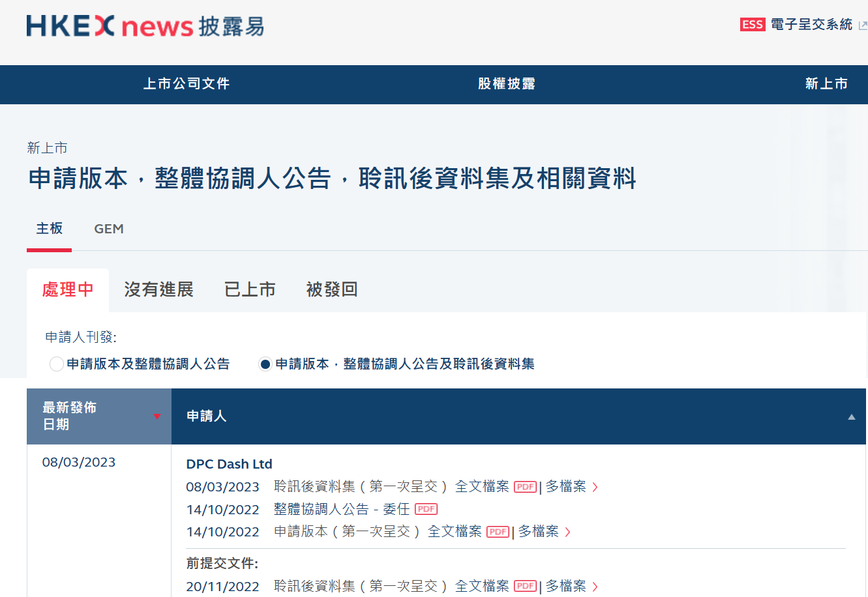Click the red ESS badge icon

pyautogui.click(x=753, y=25)
